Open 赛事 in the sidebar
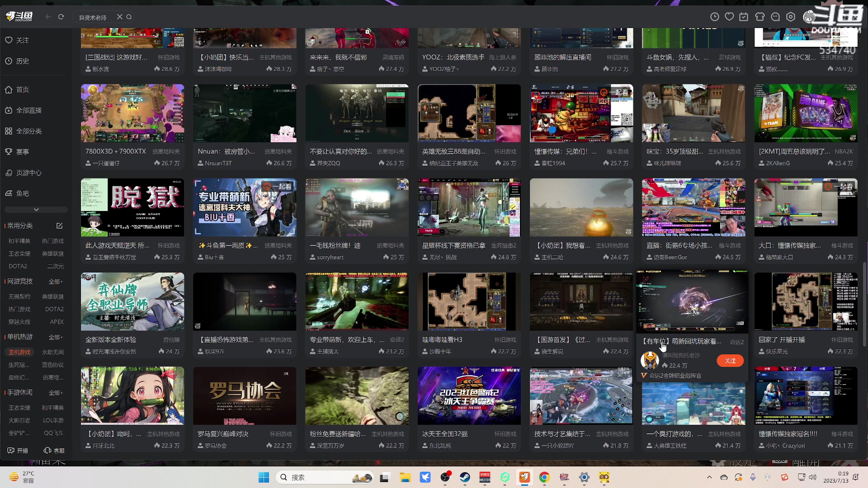The image size is (868, 488). 18,152
